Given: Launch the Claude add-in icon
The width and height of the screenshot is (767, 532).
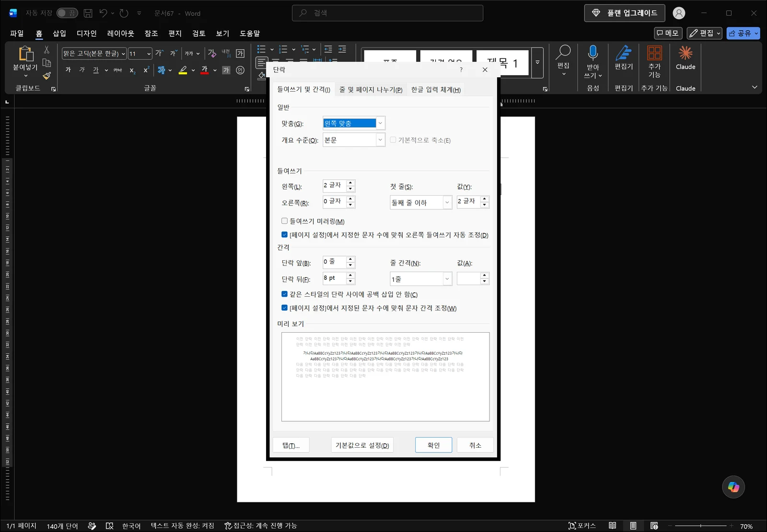Looking at the screenshot, I should point(686,53).
